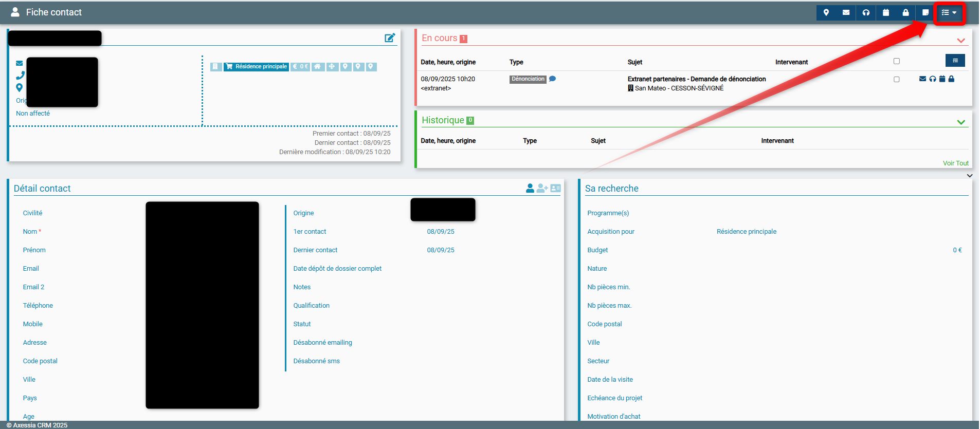The width and height of the screenshot is (980, 429).
Task: Collapse the Historique section chevron
Action: tap(960, 122)
